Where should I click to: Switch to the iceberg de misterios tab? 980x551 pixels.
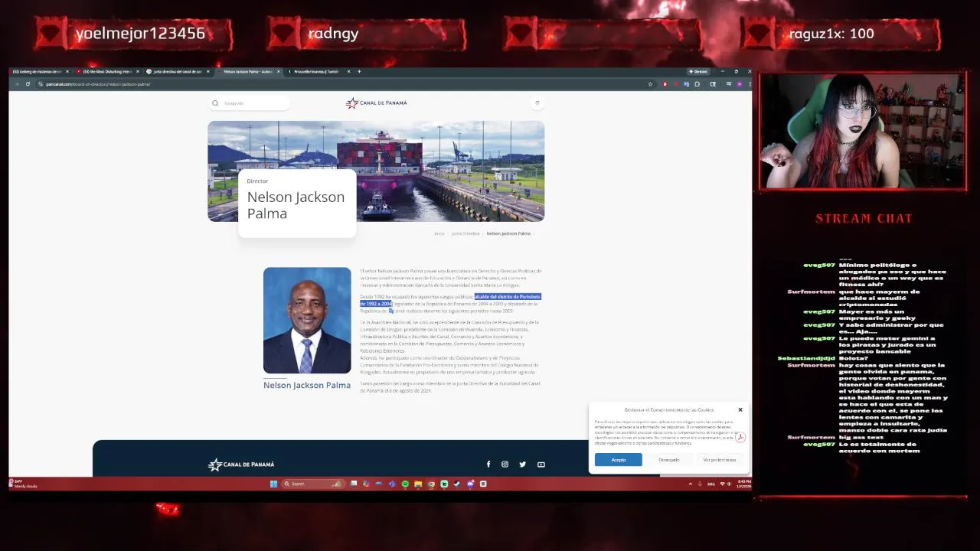pos(38,71)
